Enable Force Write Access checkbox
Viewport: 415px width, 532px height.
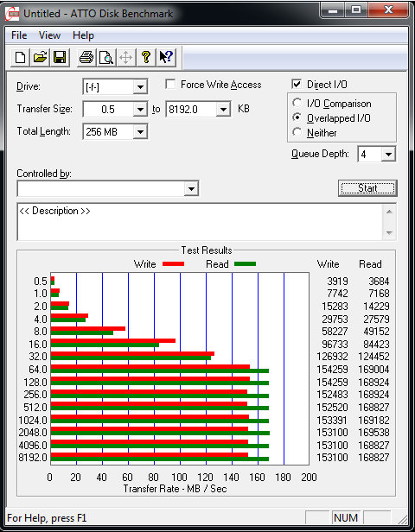pyautogui.click(x=170, y=84)
